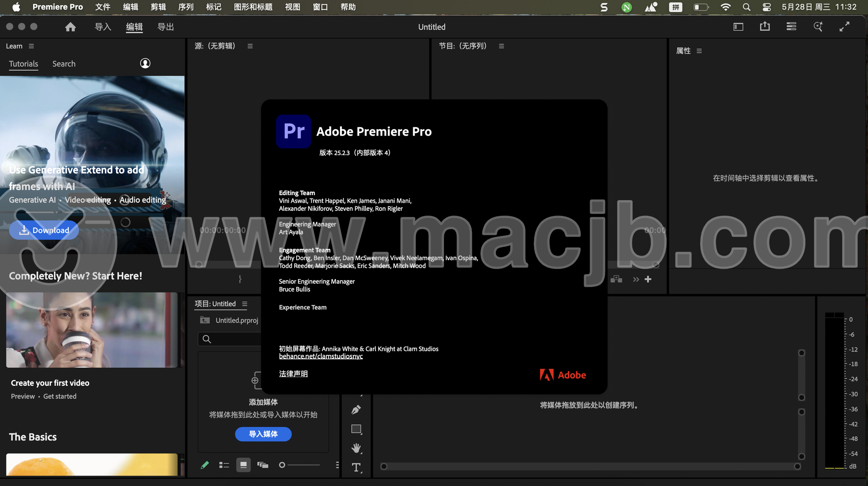Open the Properties panel menu
868x486 pixels.
click(x=699, y=51)
